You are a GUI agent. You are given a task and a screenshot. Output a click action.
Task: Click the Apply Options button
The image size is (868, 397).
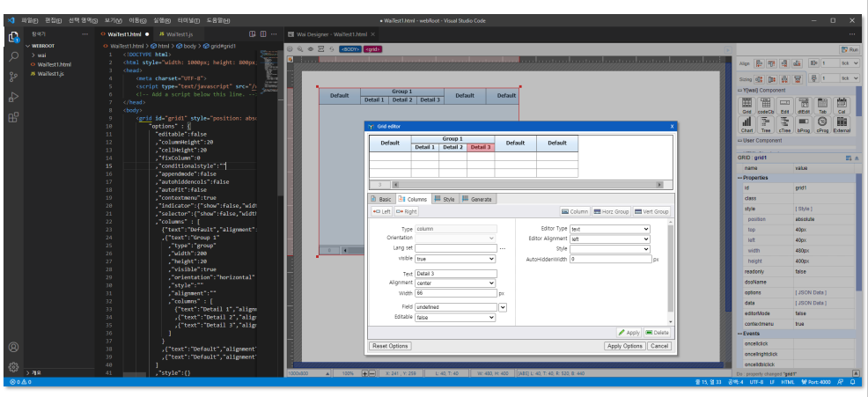pos(625,346)
